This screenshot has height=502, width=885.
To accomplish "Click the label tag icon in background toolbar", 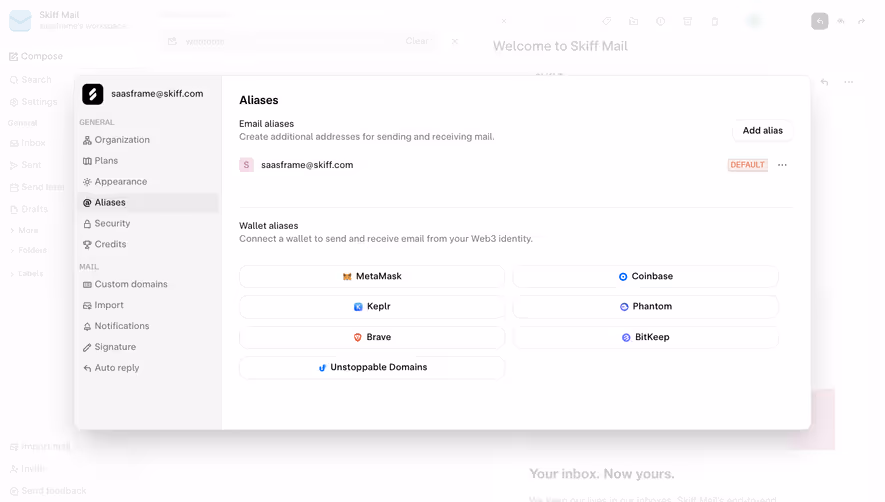I will (x=606, y=21).
